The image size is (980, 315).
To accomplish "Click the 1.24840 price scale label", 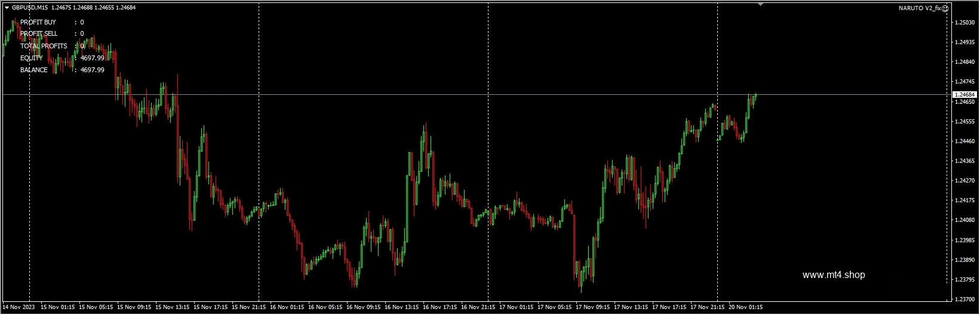I will point(965,62).
